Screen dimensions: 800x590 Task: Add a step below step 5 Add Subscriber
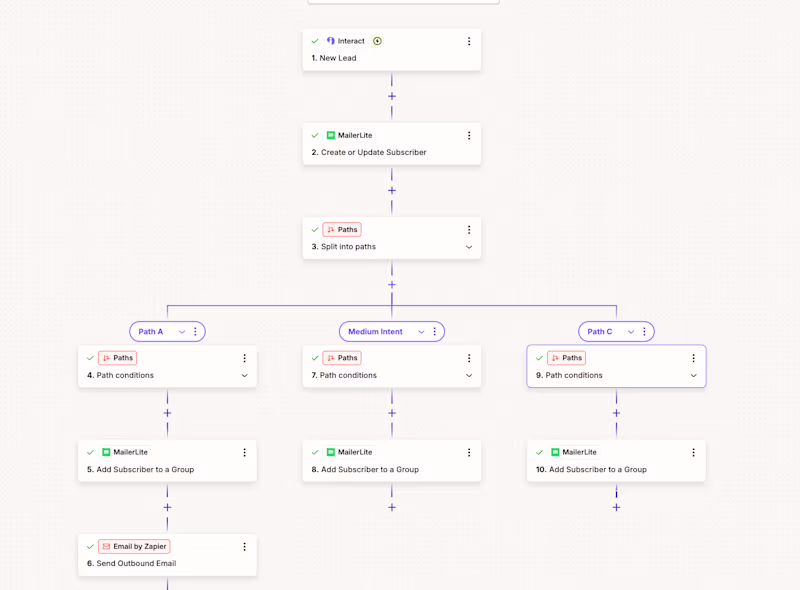[167, 507]
